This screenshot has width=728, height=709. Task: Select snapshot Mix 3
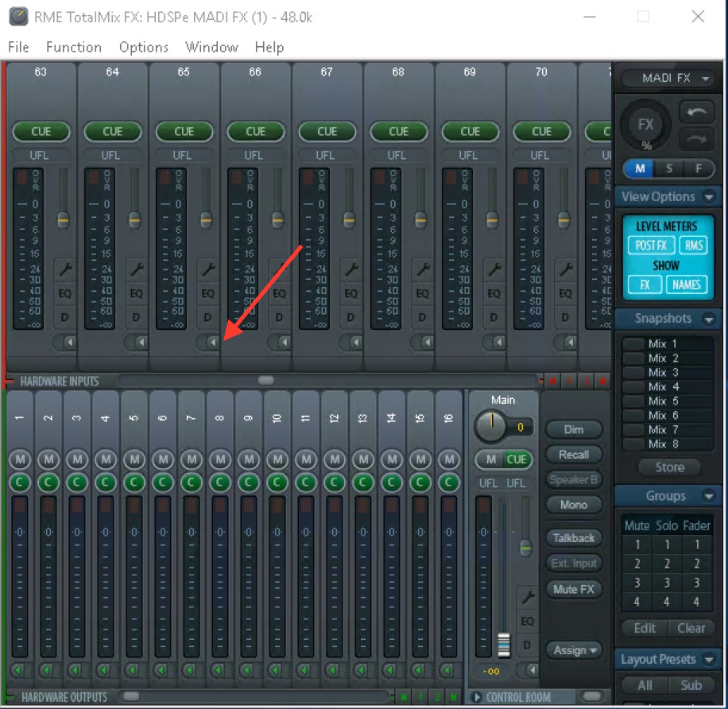point(668,372)
